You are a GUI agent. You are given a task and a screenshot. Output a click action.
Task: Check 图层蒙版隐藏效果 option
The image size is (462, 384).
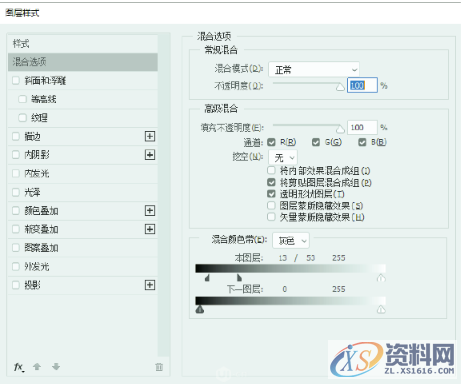(x=271, y=205)
